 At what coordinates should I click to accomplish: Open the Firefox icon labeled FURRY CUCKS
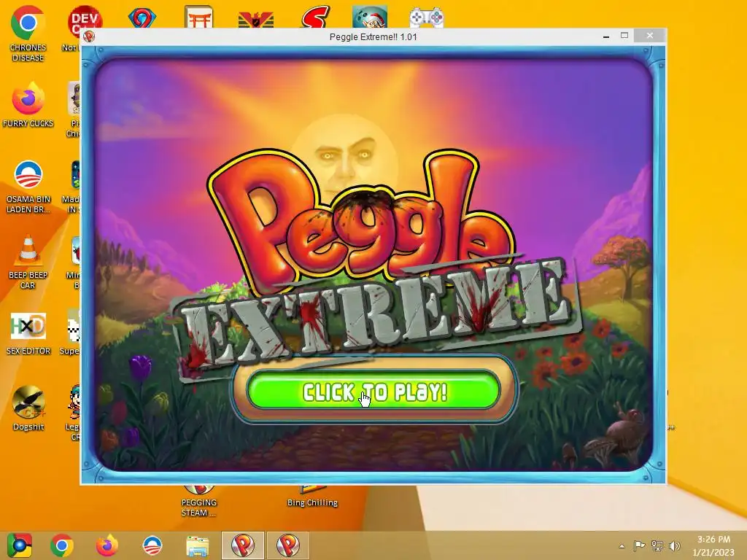click(28, 105)
